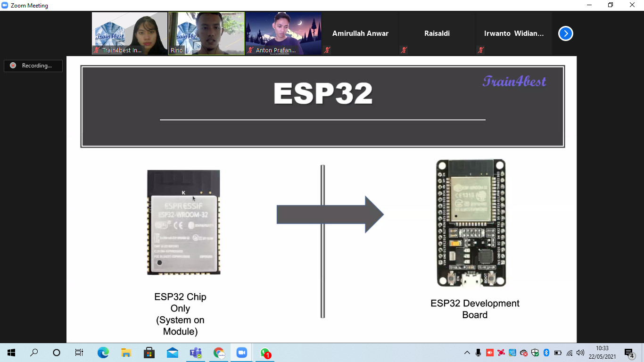Open the Windows Start menu

click(x=11, y=353)
